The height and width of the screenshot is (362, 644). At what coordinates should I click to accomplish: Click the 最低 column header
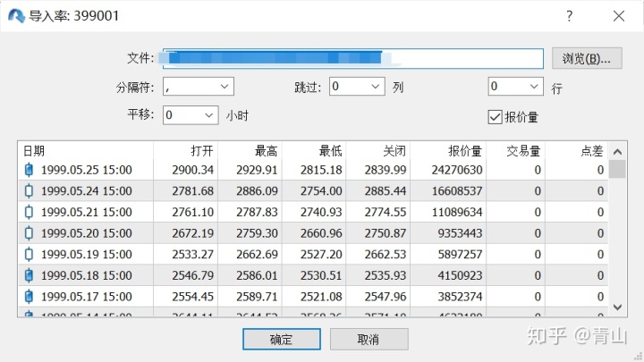(x=314, y=151)
